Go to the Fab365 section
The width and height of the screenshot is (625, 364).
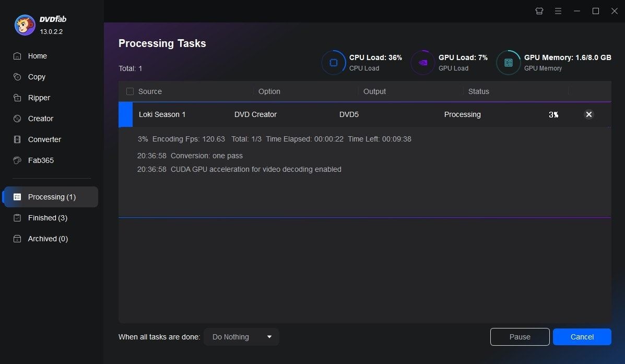coord(40,160)
